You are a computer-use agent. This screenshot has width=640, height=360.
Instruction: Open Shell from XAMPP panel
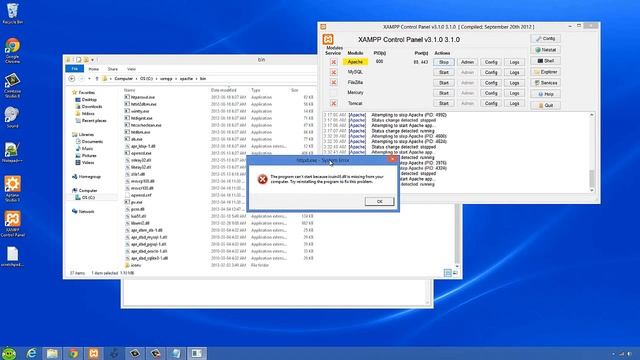[x=546, y=61]
